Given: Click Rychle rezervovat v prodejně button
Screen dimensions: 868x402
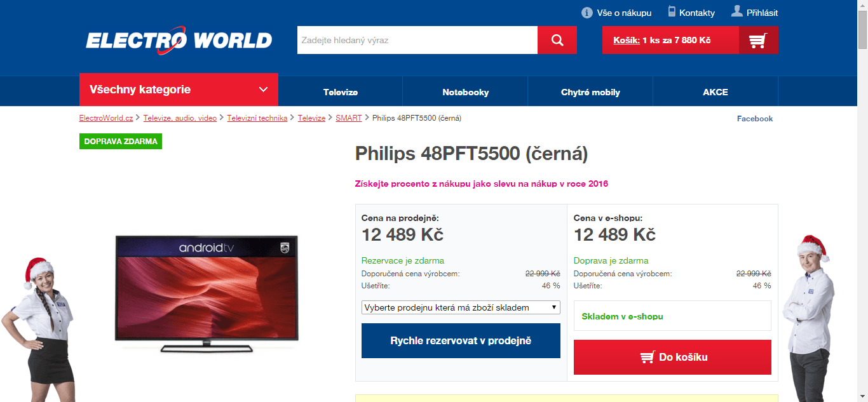Looking at the screenshot, I should tap(461, 341).
